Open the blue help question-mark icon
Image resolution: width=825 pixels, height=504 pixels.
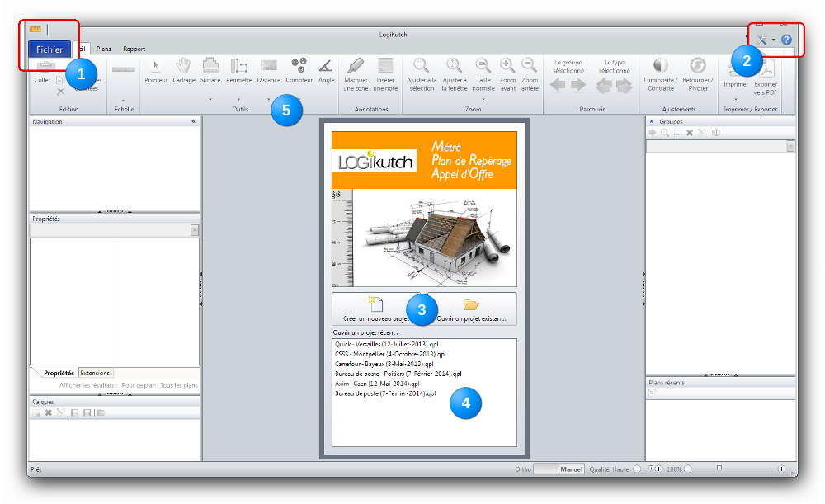point(786,40)
